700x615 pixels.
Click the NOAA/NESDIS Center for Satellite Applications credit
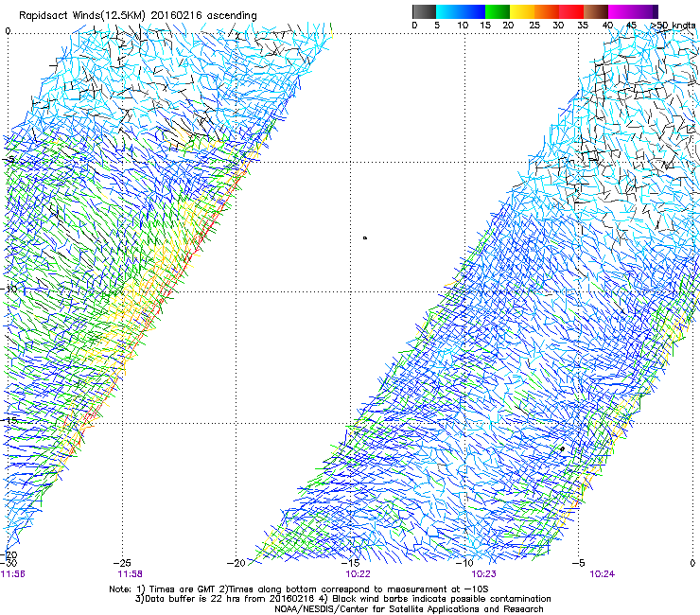[409, 609]
